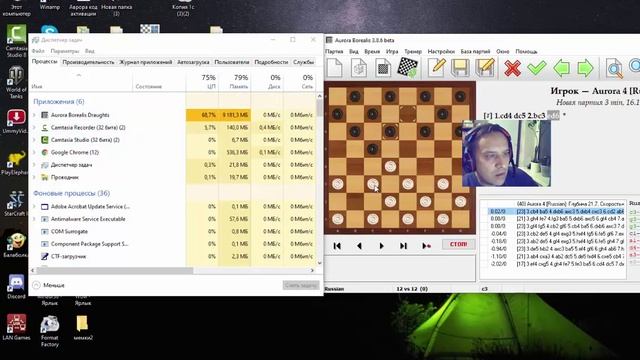Select the Component Package Support process row

point(173,244)
